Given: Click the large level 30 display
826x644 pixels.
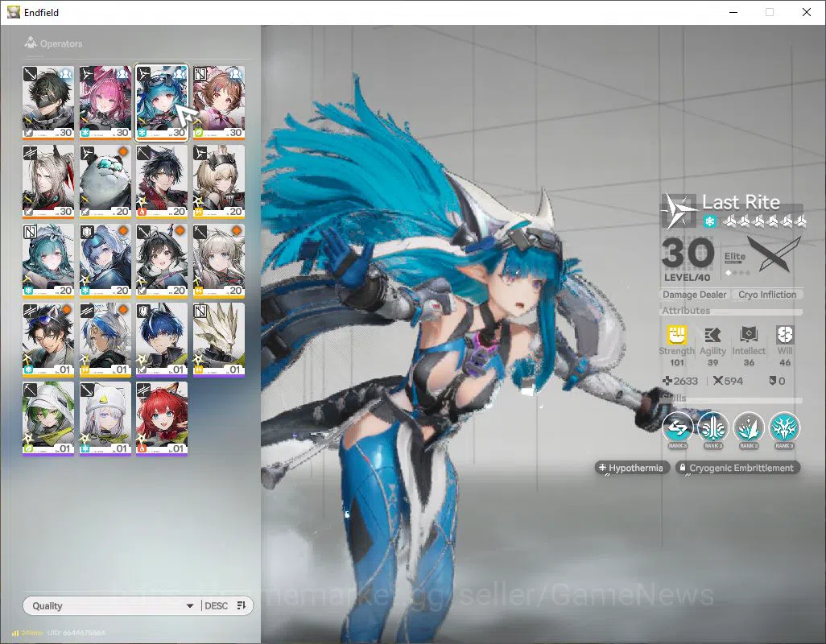Looking at the screenshot, I should click(x=688, y=254).
